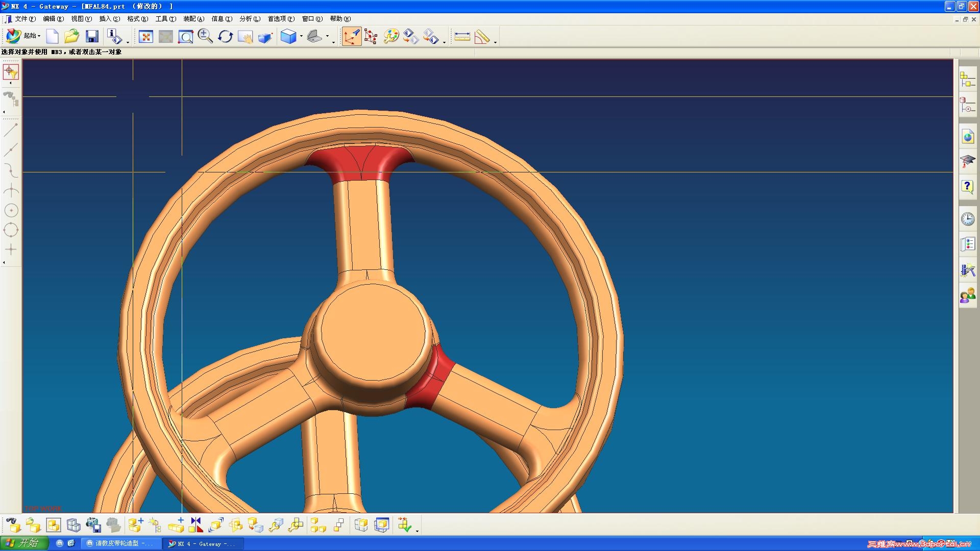
Task: Open a part file with the folder icon
Action: (72, 37)
